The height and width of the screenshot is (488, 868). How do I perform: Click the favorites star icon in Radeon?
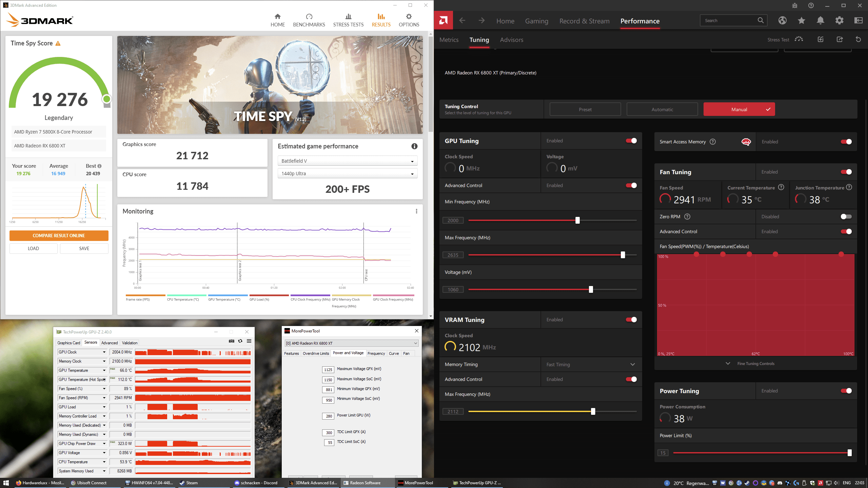point(801,21)
